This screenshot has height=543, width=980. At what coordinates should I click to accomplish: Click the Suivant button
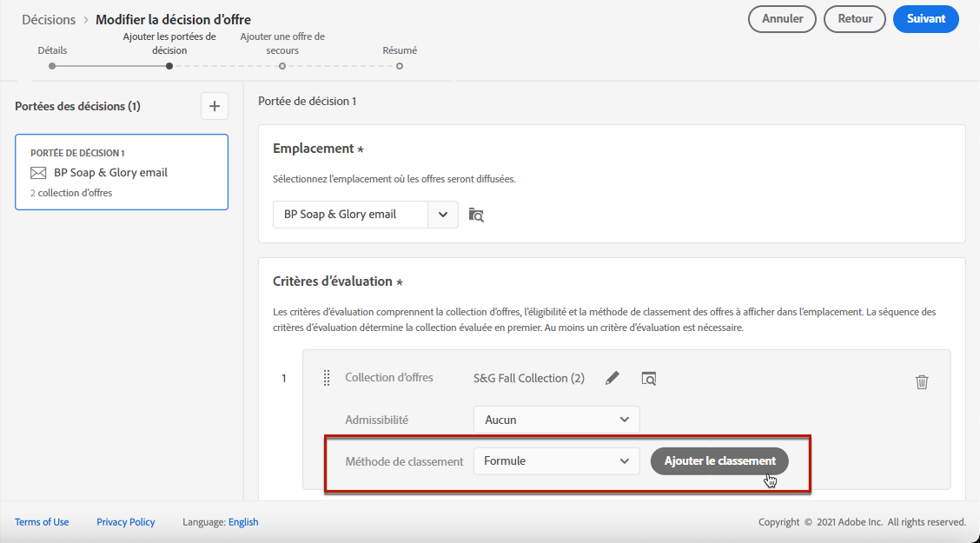(925, 19)
